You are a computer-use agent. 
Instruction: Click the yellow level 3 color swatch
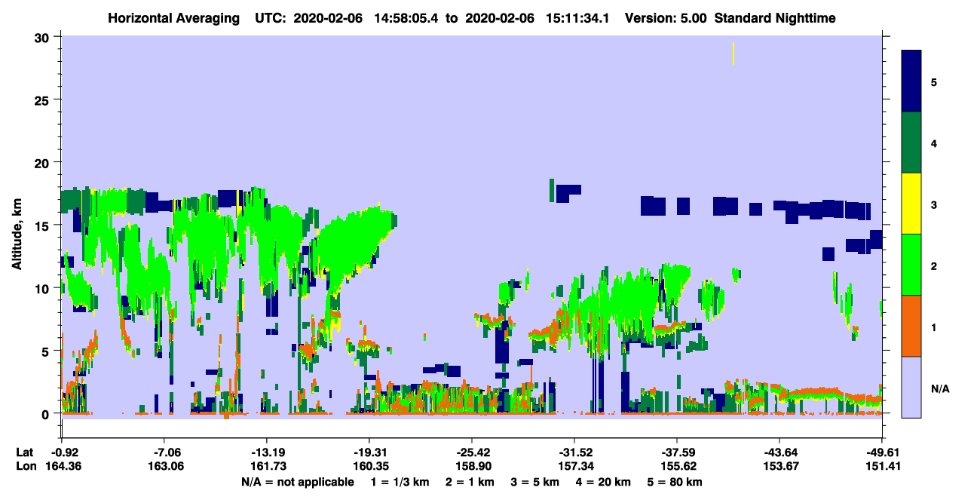click(911, 204)
